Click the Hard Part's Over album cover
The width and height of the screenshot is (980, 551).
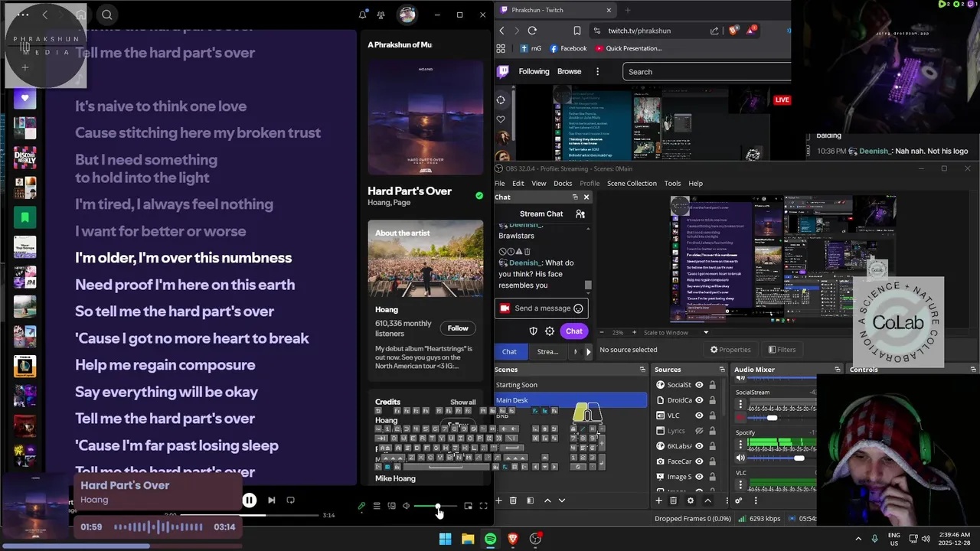click(x=425, y=117)
